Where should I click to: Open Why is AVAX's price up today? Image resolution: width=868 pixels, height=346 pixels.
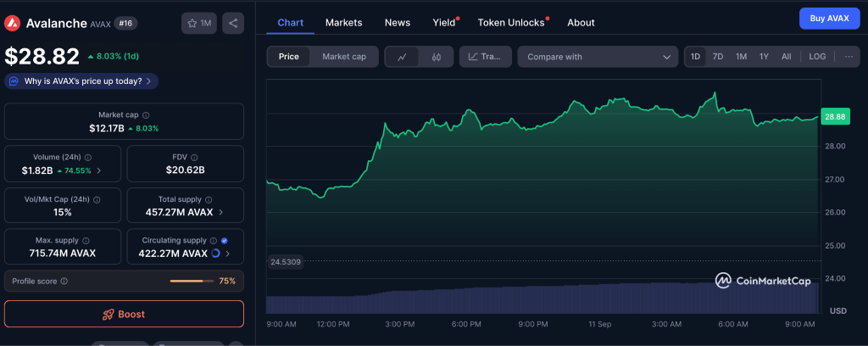pos(81,81)
